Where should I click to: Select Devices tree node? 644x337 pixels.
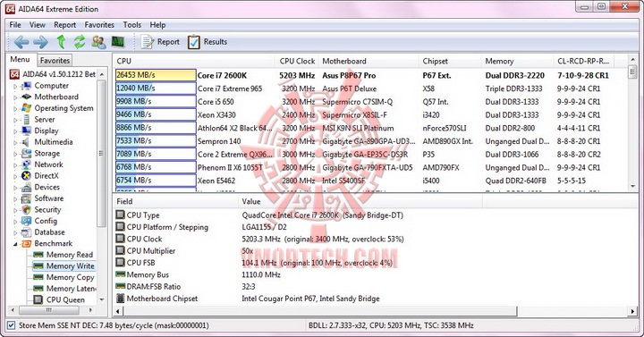[47, 187]
